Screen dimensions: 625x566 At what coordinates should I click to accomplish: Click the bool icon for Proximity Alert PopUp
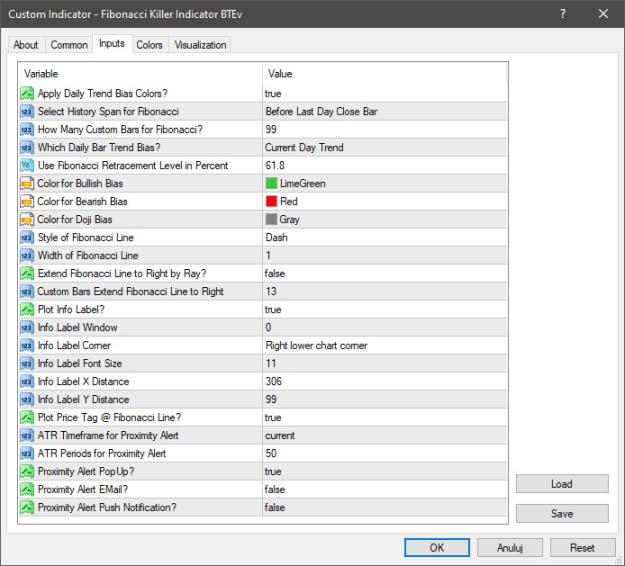(27, 472)
